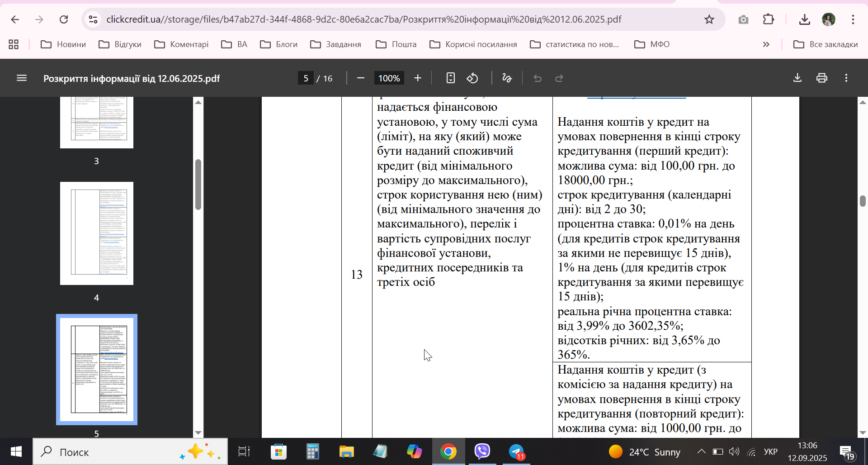Zoom in with the plus button
The width and height of the screenshot is (868, 465).
pos(418,78)
